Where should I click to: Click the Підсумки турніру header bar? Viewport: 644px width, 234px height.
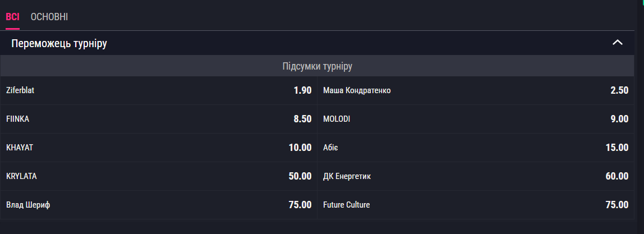click(317, 66)
